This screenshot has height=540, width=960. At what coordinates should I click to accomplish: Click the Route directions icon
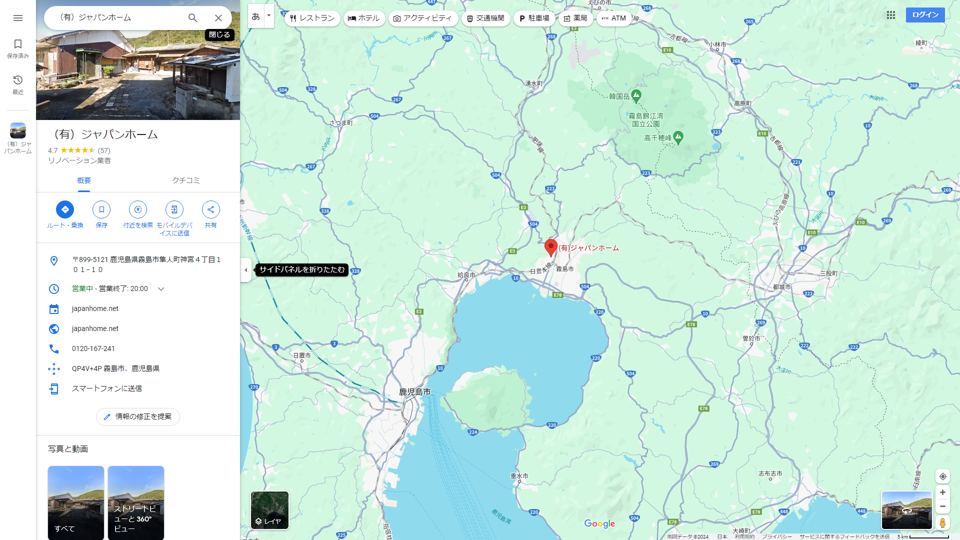point(65,209)
